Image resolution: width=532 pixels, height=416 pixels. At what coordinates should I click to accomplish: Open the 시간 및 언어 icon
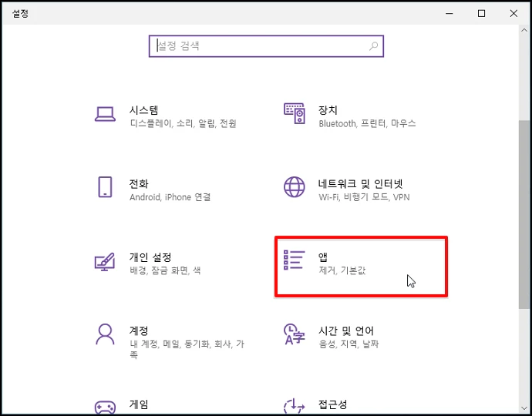[x=295, y=334]
